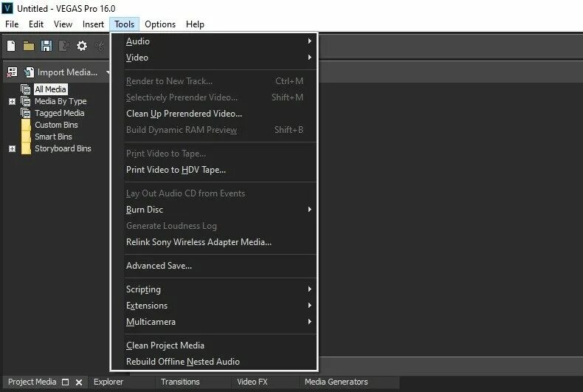The image size is (583, 392).
Task: Click the Storyboard Bins folder icon
Action: coord(26,149)
